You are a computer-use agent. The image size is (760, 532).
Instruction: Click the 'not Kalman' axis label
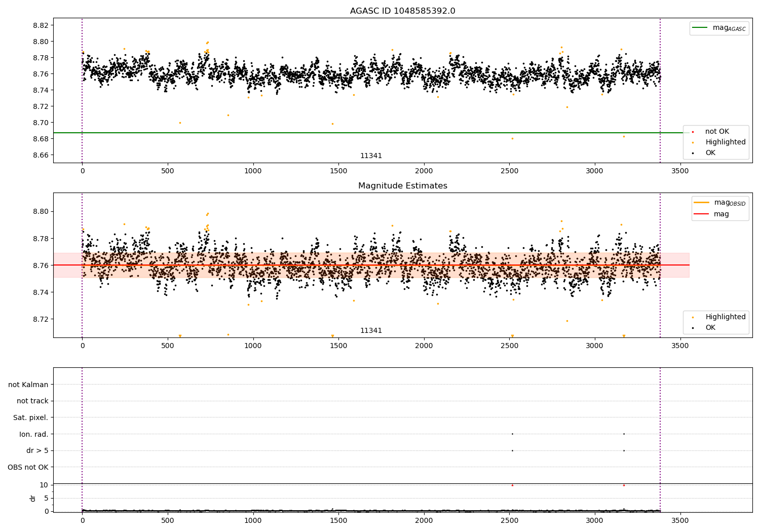(28, 385)
